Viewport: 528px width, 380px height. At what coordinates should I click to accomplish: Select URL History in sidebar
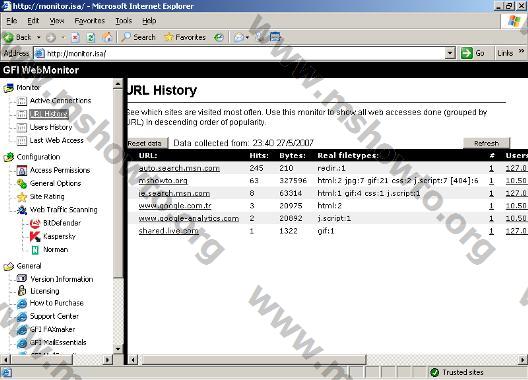click(49, 114)
